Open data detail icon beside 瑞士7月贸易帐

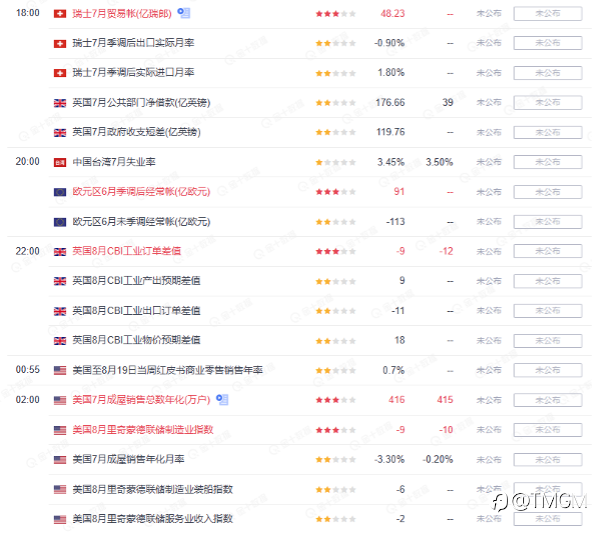184,13
